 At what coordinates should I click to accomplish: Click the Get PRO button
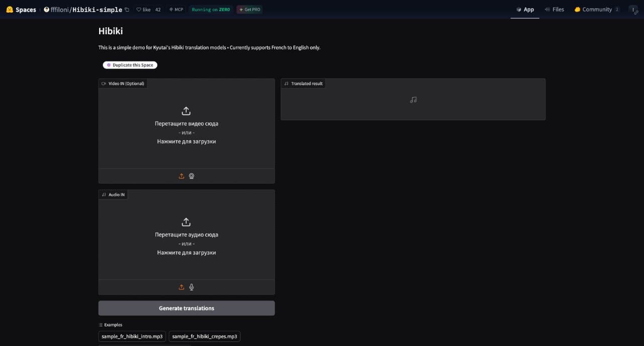tap(250, 10)
